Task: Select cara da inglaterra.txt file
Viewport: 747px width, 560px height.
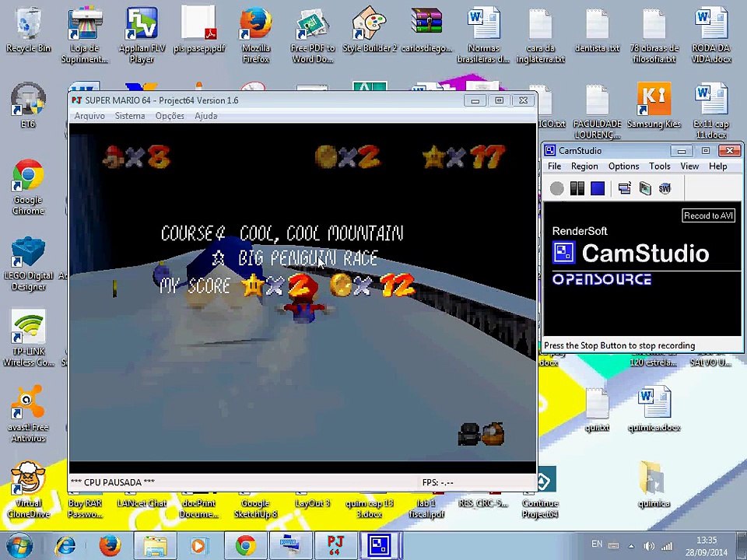Action: 541,35
